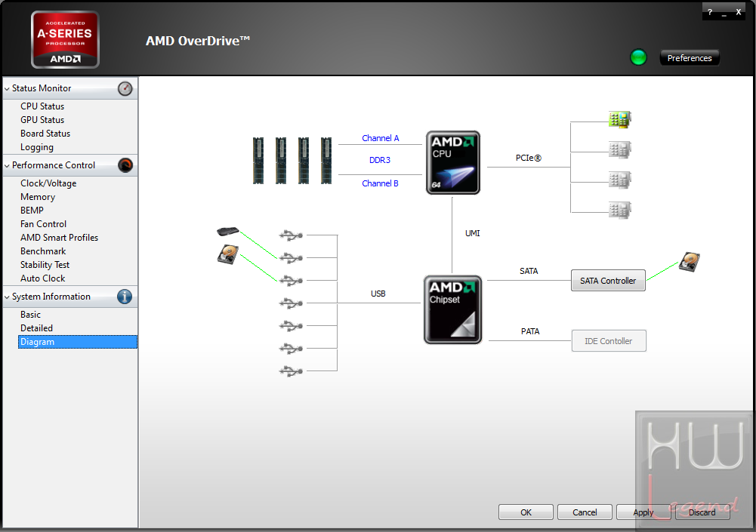
Task: Open the Benchmark page
Action: pos(43,251)
